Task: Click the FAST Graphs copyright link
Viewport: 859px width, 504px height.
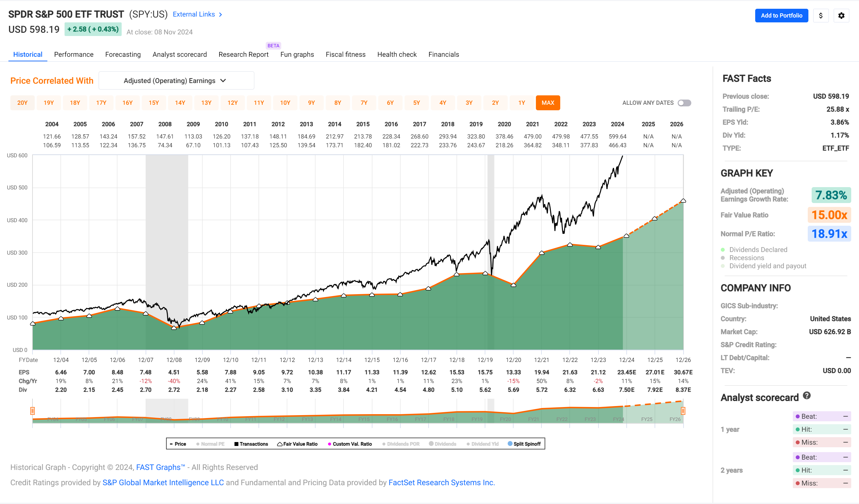Action: (x=161, y=467)
